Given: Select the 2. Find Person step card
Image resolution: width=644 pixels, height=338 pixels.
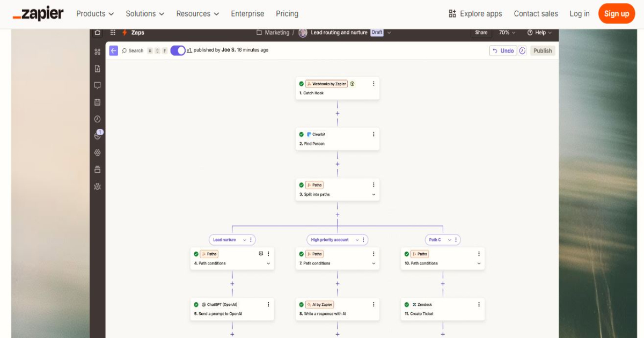Looking at the screenshot, I should click(x=338, y=139).
